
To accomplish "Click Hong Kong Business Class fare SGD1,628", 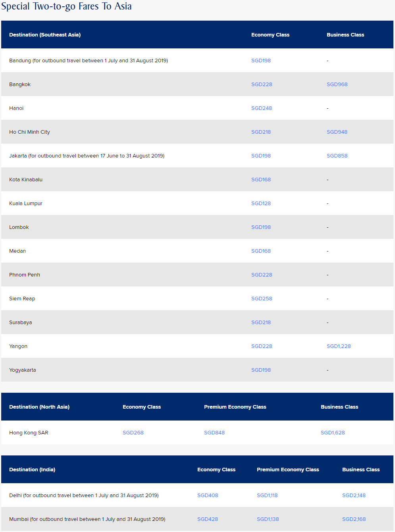I will tap(333, 433).
